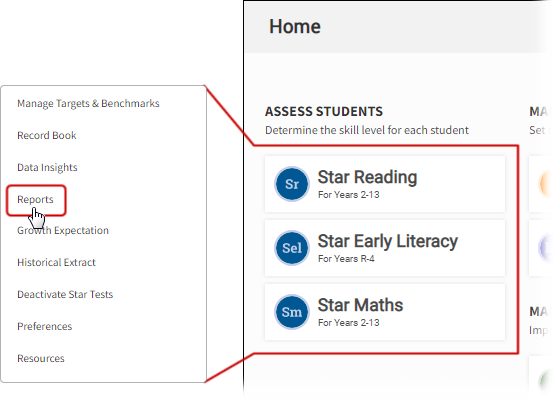Open Growth Expectation menu entry
Screen dimensions: 553x401
(x=63, y=231)
